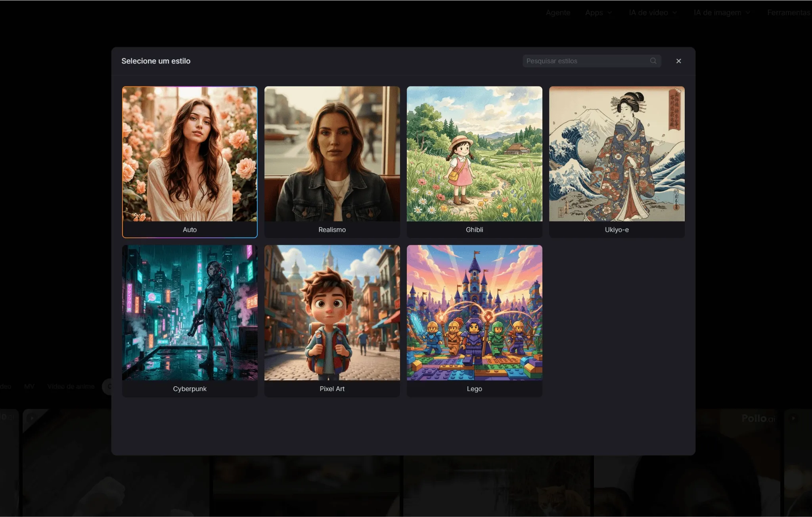Choose the Cyberpunk style card

[190, 321]
